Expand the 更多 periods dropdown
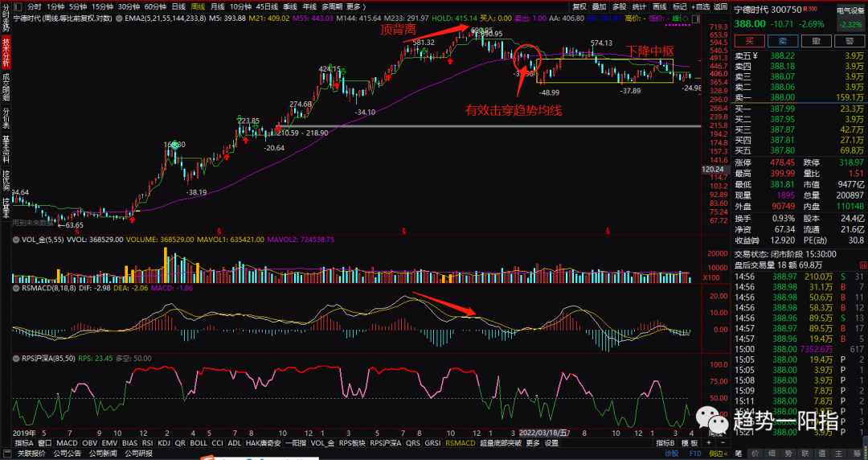Viewport: 868px width, 460px height. point(356,6)
